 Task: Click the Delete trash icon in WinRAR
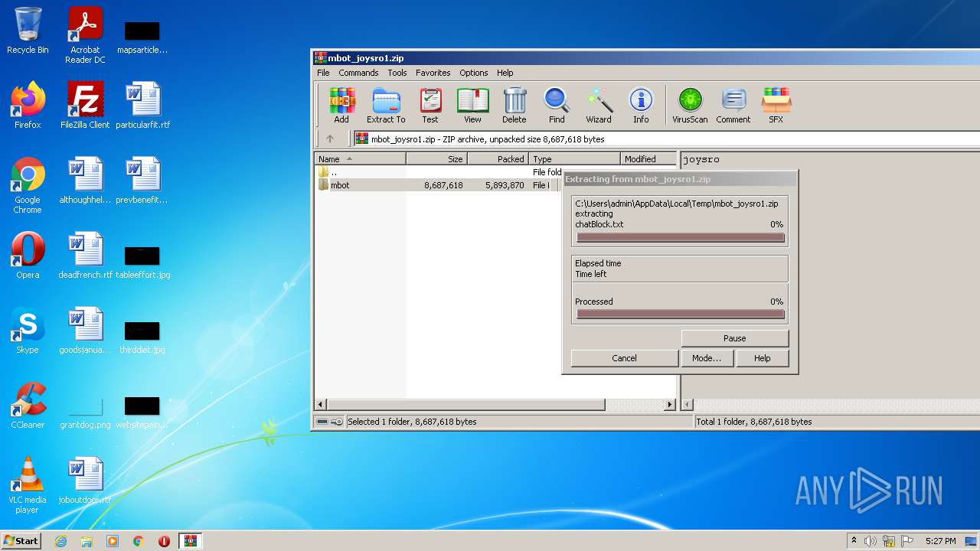(514, 106)
